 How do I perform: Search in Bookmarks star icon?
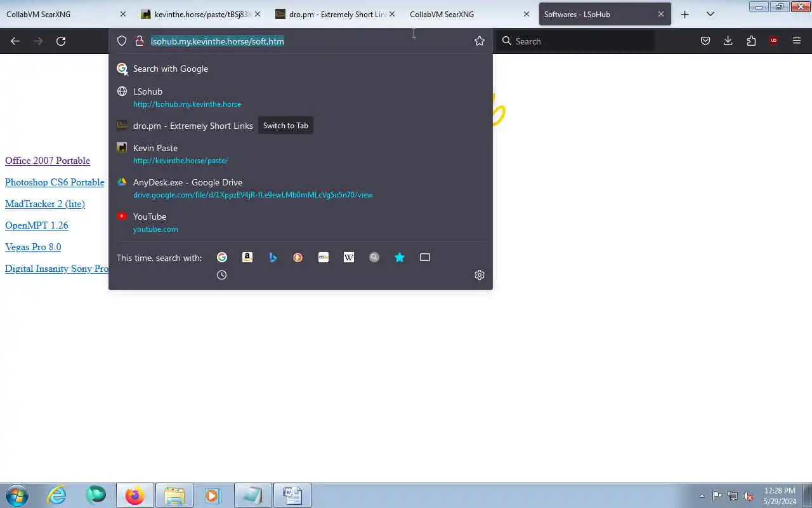400,257
